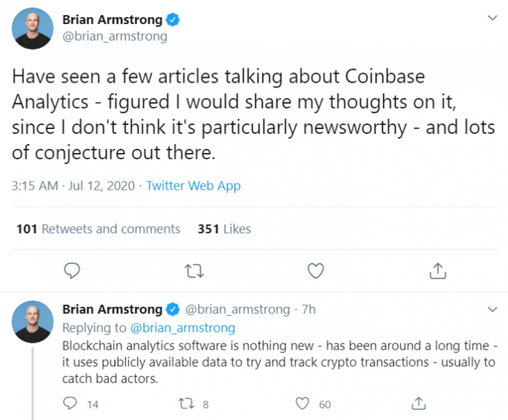This screenshot has height=420, width=508.
Task: Retweet the main Coinbase Analytics tweet
Action: (194, 270)
